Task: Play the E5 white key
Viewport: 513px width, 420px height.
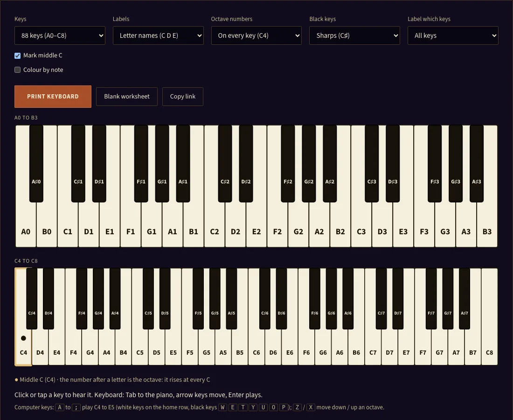Action: click(173, 347)
